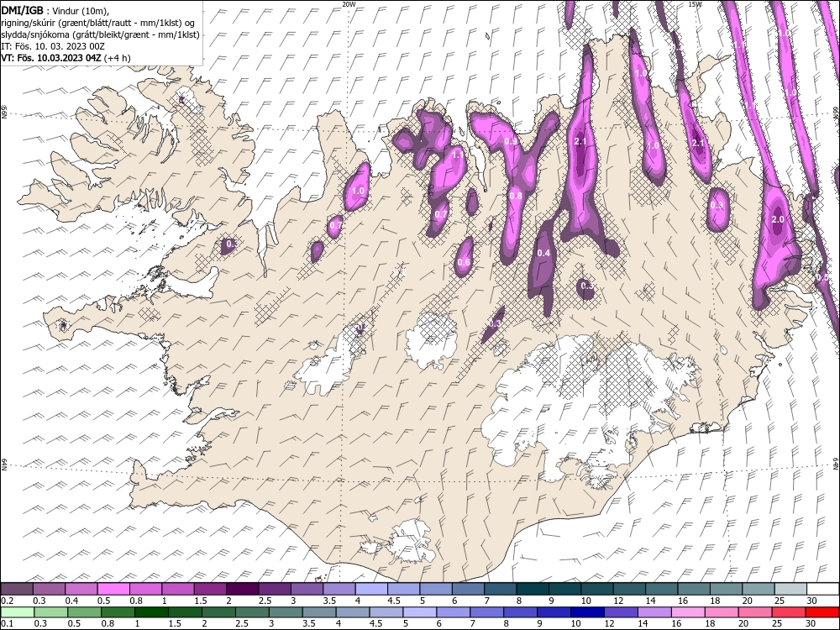The height and width of the screenshot is (630, 840).
Task: Click the 2.0 precipitation value on the east coast
Action: click(778, 219)
